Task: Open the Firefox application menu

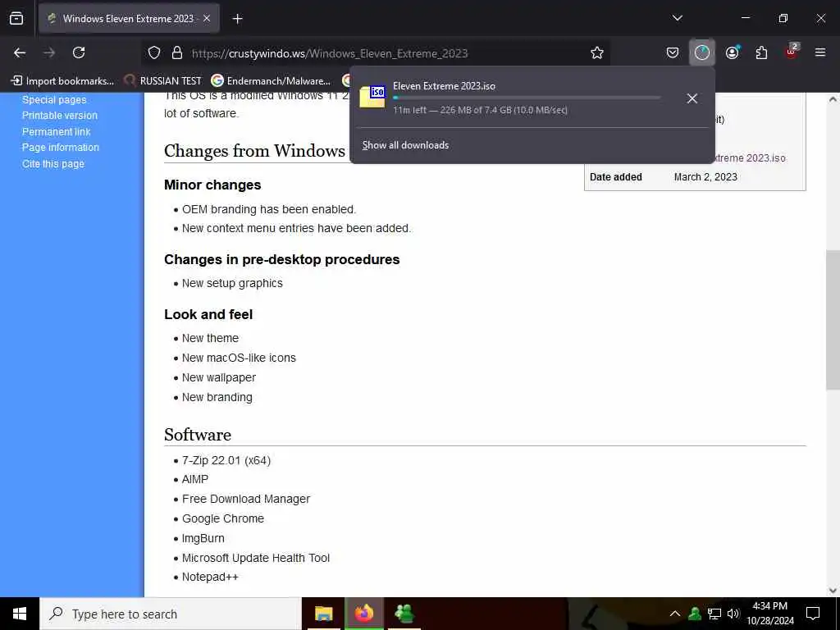Action: coord(819,52)
